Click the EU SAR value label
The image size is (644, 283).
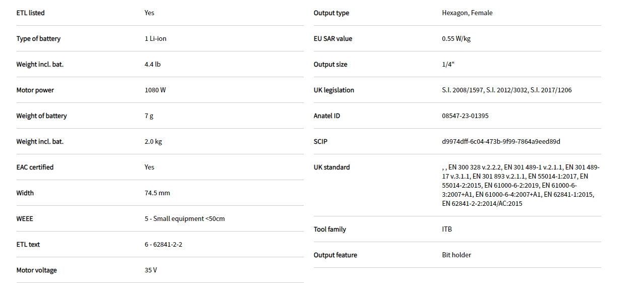pyautogui.click(x=333, y=39)
